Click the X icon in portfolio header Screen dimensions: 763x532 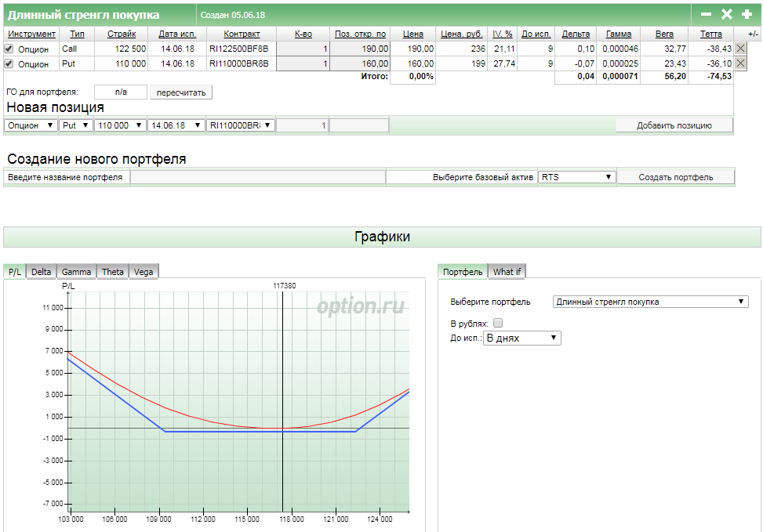[726, 14]
